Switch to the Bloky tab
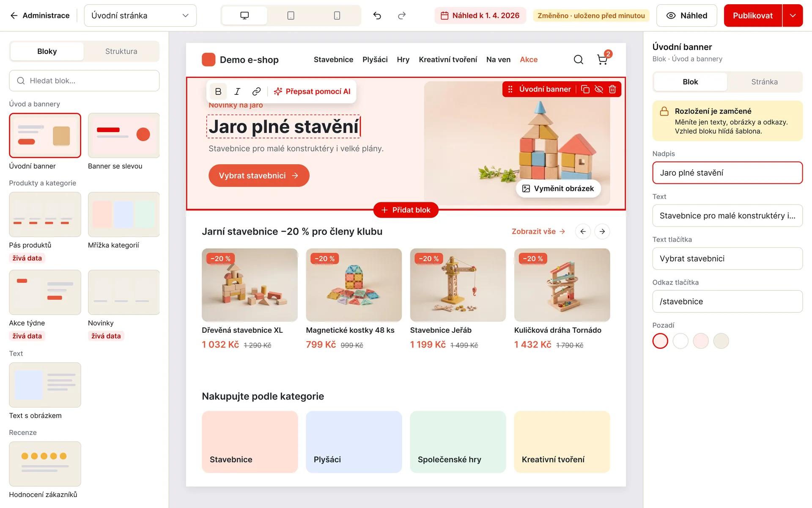 point(47,51)
